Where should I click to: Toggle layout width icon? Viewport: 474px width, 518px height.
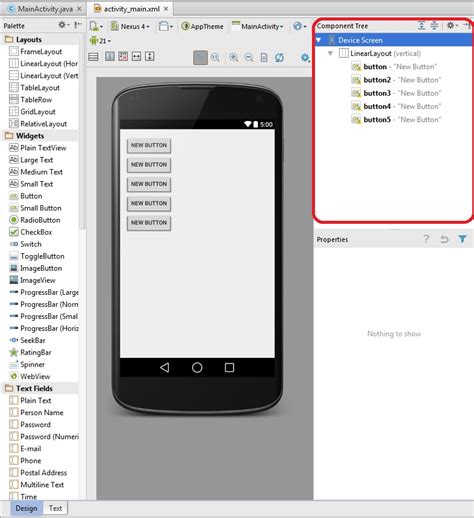(136, 56)
